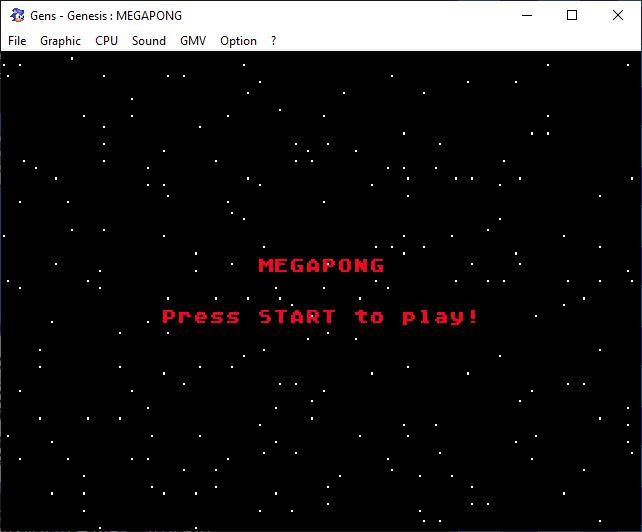
Task: Maximize the Gens window
Action: click(x=572, y=16)
